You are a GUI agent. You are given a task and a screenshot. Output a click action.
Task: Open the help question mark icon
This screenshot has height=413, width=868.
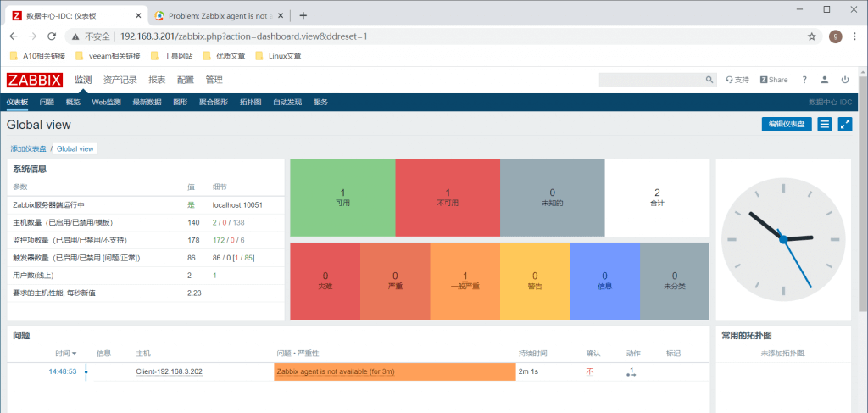(804, 80)
